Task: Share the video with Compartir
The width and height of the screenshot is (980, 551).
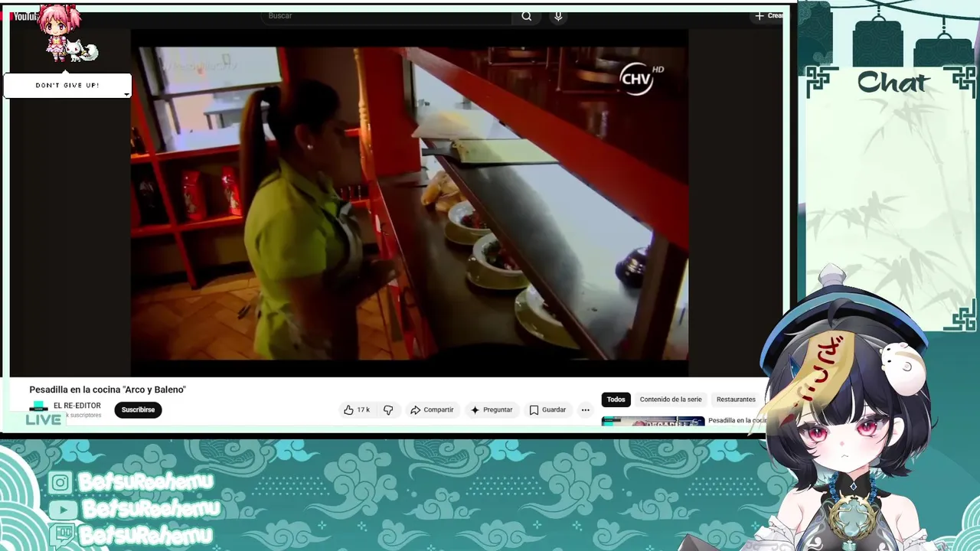Action: click(x=432, y=410)
